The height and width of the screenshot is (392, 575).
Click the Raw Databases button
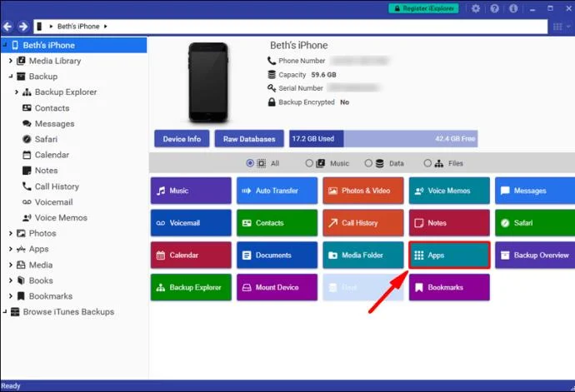point(249,139)
